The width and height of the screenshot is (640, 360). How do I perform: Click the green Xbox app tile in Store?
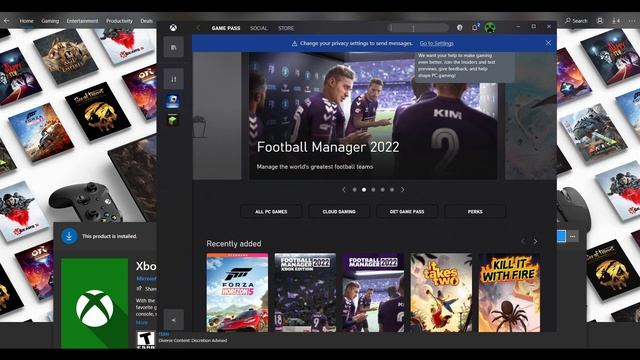[95, 303]
